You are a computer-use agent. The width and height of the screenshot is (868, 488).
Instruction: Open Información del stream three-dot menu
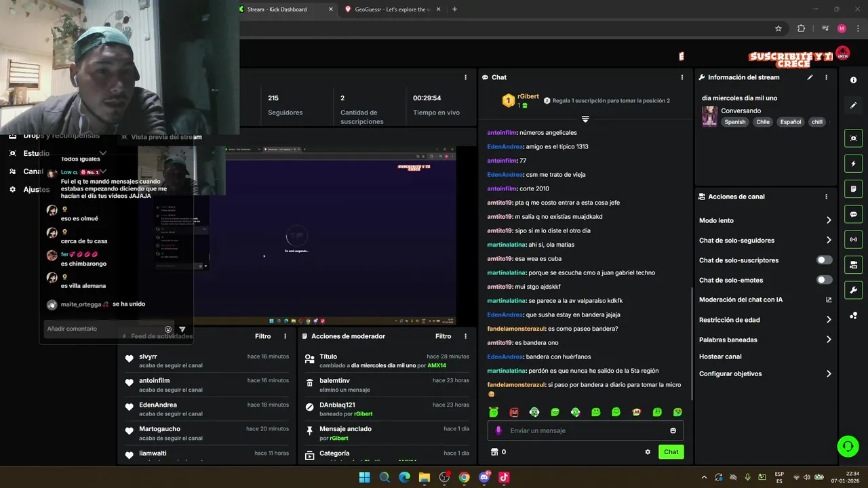pos(826,77)
